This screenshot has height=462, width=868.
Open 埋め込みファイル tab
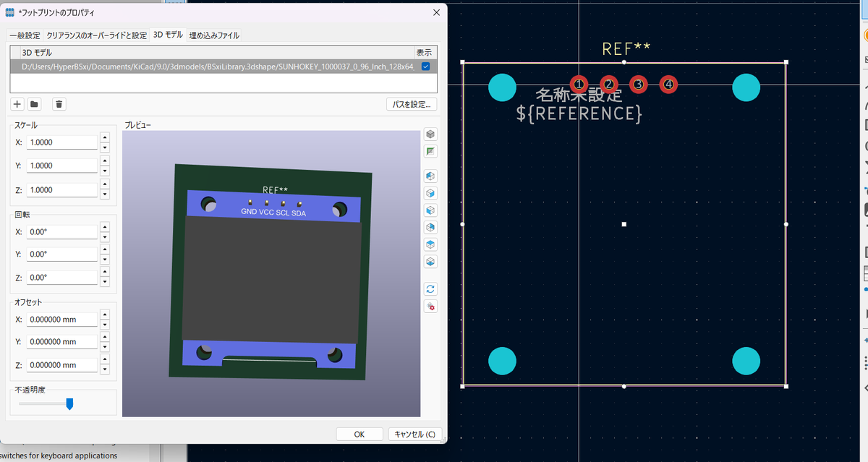pyautogui.click(x=214, y=35)
